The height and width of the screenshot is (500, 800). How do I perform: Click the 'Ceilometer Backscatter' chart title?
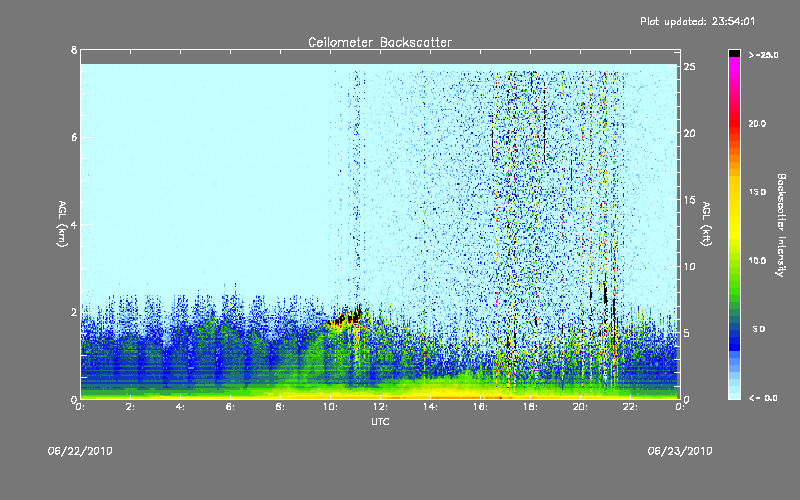(x=380, y=42)
